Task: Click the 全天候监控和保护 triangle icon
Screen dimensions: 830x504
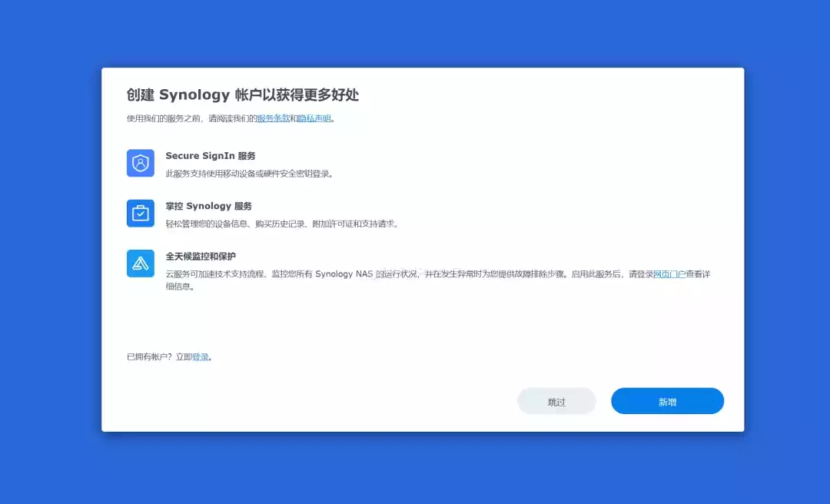Action: pos(141,264)
